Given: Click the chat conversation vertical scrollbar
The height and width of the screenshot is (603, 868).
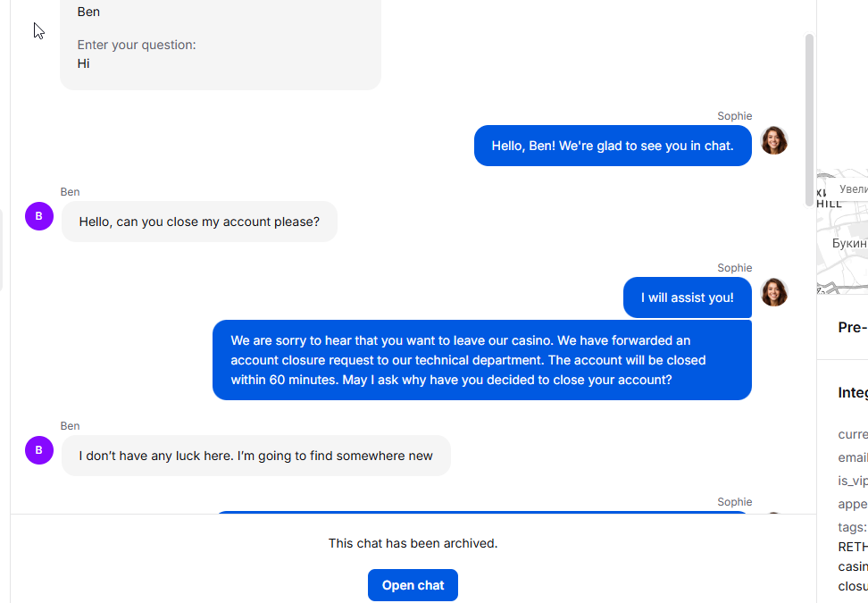Looking at the screenshot, I should click(x=809, y=118).
